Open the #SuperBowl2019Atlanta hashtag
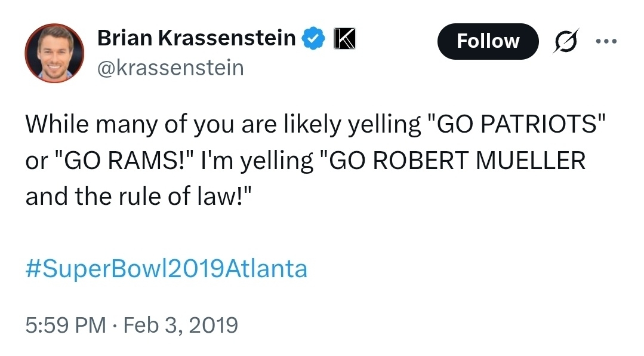Image resolution: width=644 pixels, height=356 pixels. point(166,268)
